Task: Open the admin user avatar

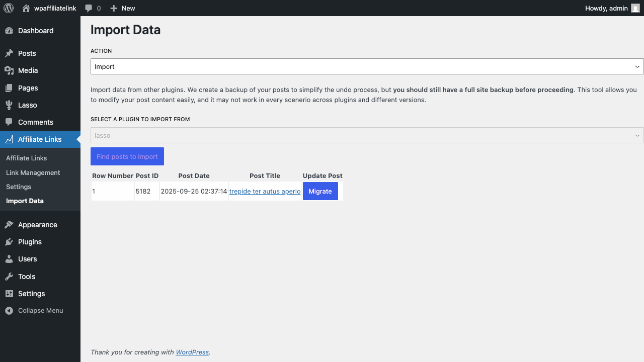Action: (635, 8)
